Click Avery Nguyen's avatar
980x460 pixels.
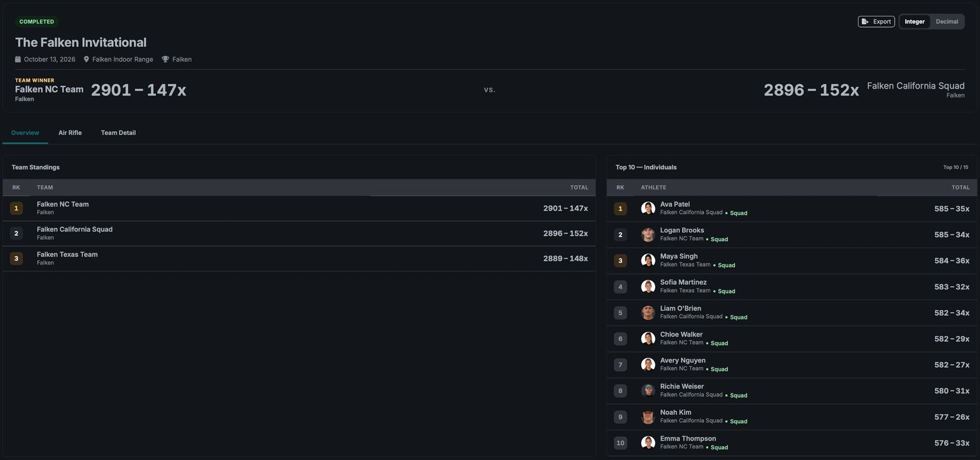[x=648, y=365]
